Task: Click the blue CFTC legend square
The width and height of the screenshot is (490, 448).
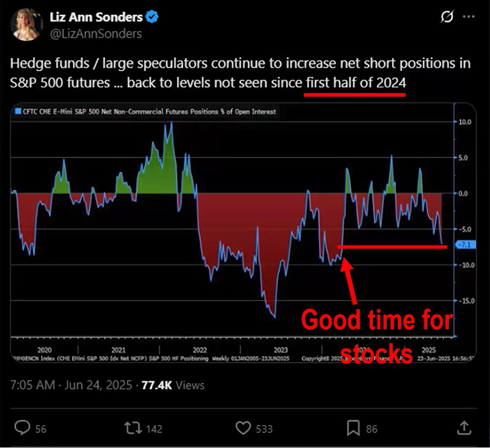Action: [18, 111]
